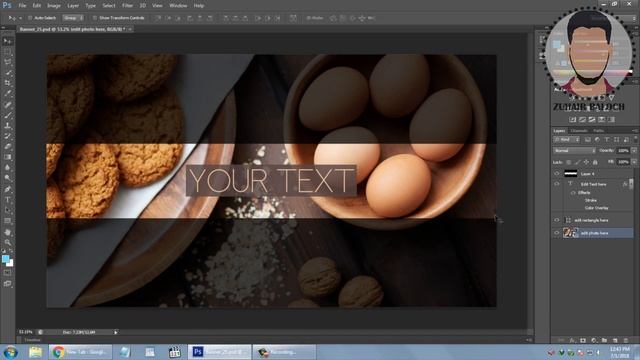Open the Window menu
The image size is (640, 360).
click(x=178, y=6)
